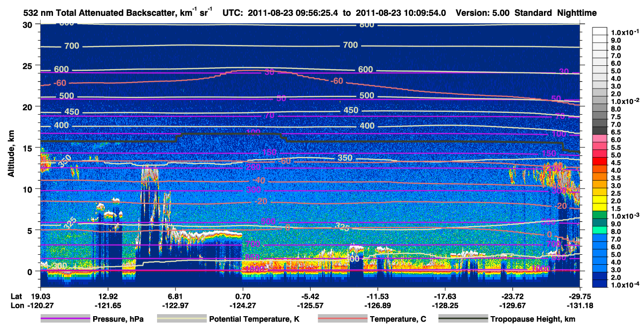Click the longitude value -125.57

click(x=310, y=305)
